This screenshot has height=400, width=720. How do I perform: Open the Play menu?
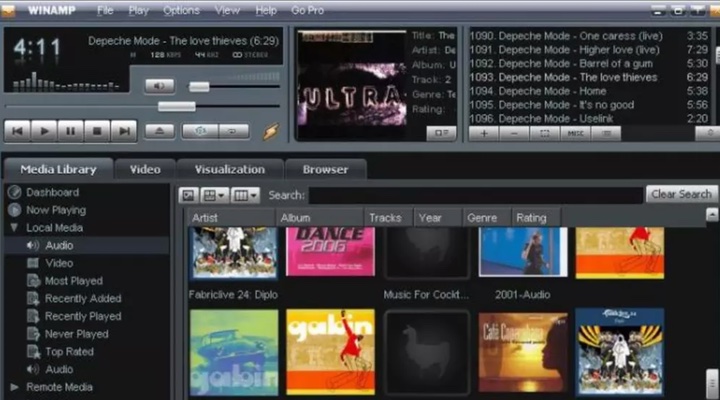pos(138,10)
